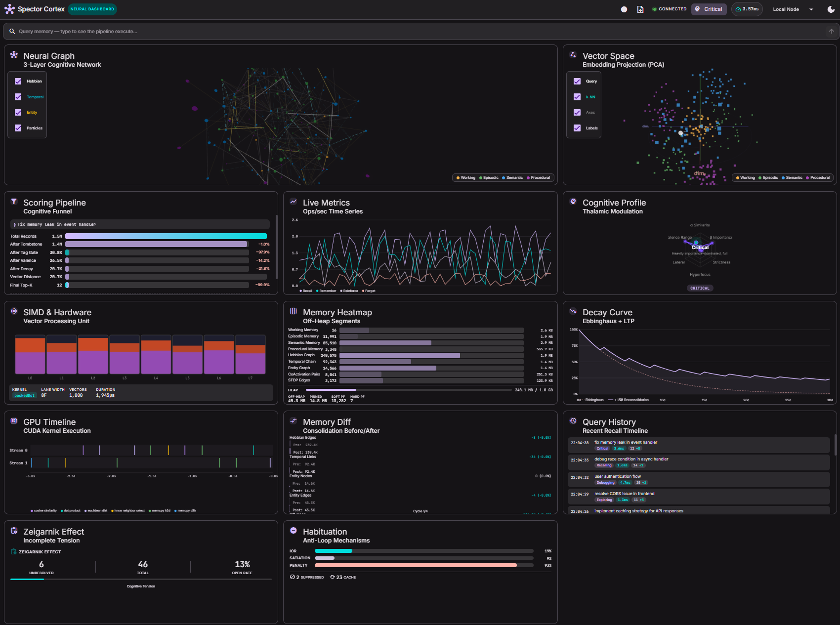Click the Total Records funnel bar

coord(166,236)
